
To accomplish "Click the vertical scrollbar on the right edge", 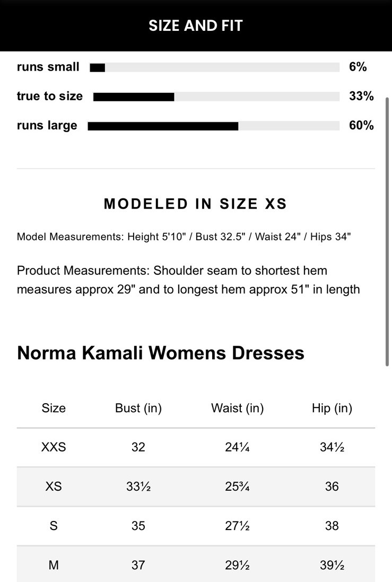I will (x=388, y=231).
